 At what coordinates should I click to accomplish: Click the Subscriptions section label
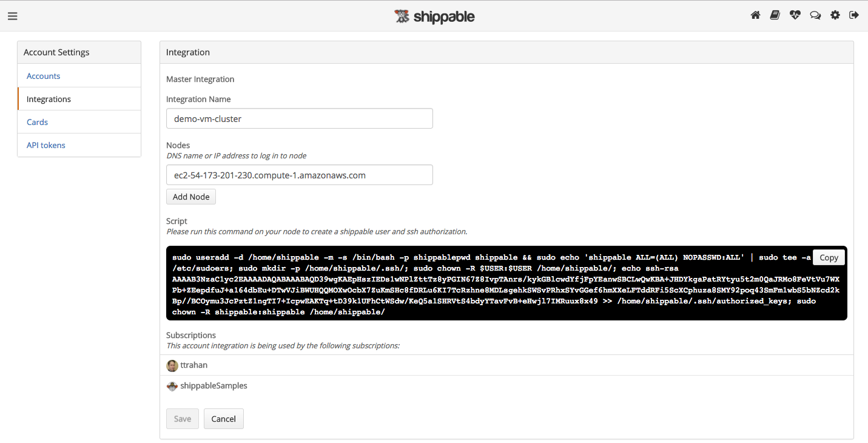click(x=191, y=335)
